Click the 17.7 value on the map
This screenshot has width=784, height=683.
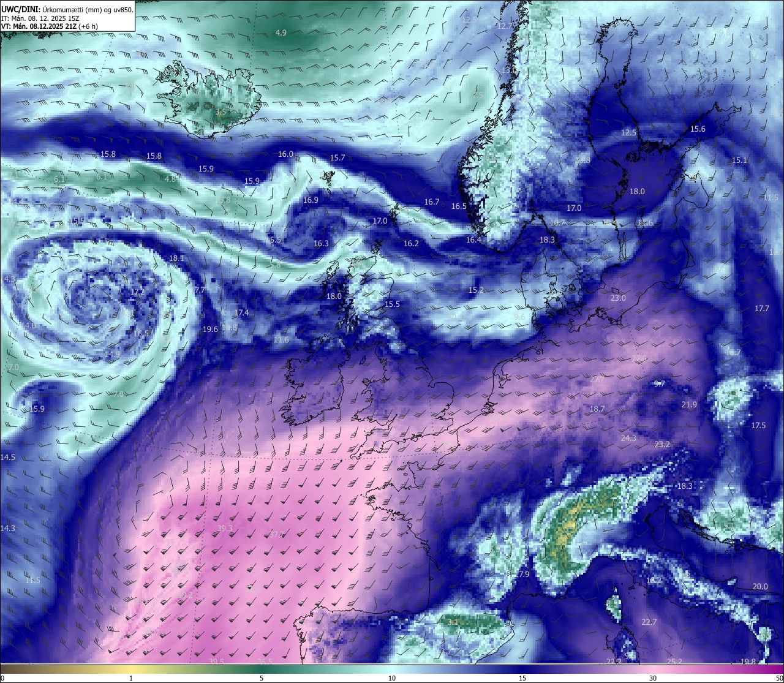761,309
